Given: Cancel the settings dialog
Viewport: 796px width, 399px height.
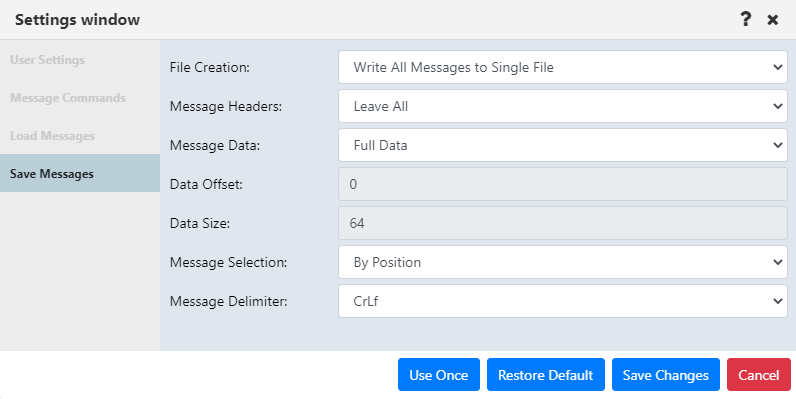Looking at the screenshot, I should [758, 375].
